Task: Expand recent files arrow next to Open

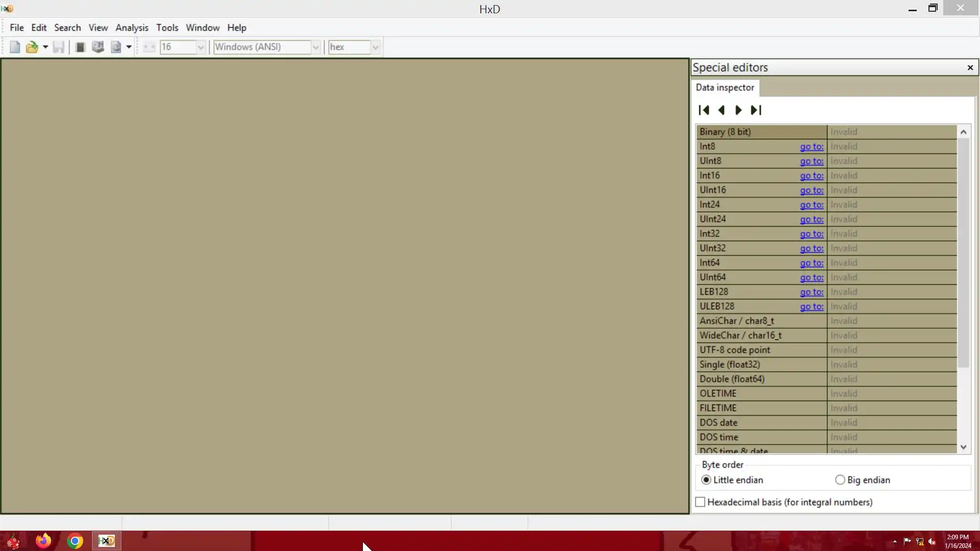Action: click(45, 47)
